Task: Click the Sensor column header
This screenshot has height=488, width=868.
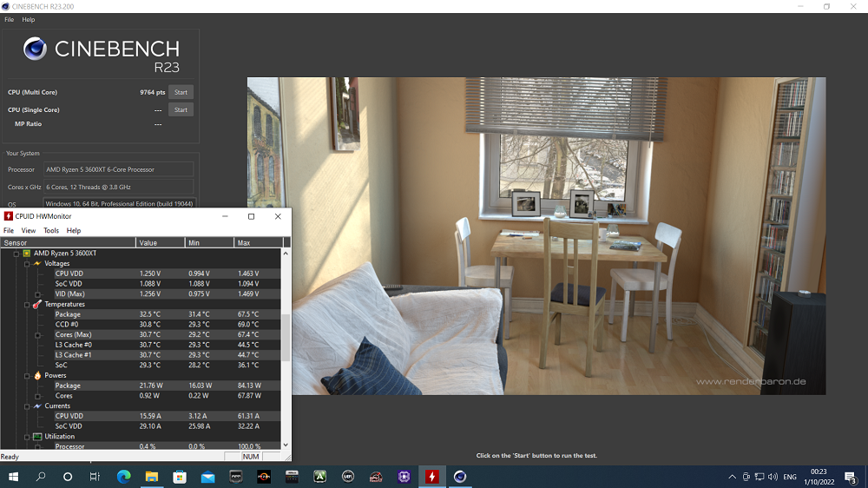Action: [x=68, y=242]
